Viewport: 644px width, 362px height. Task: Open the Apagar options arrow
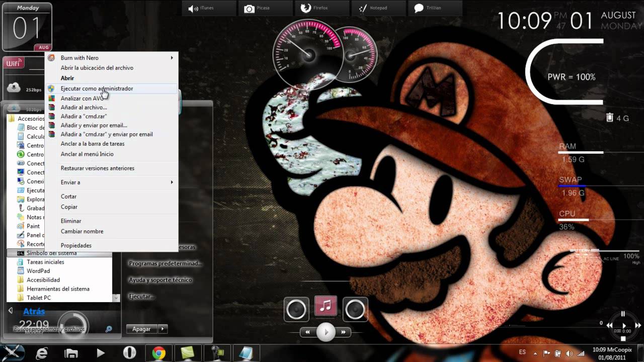[x=162, y=329]
